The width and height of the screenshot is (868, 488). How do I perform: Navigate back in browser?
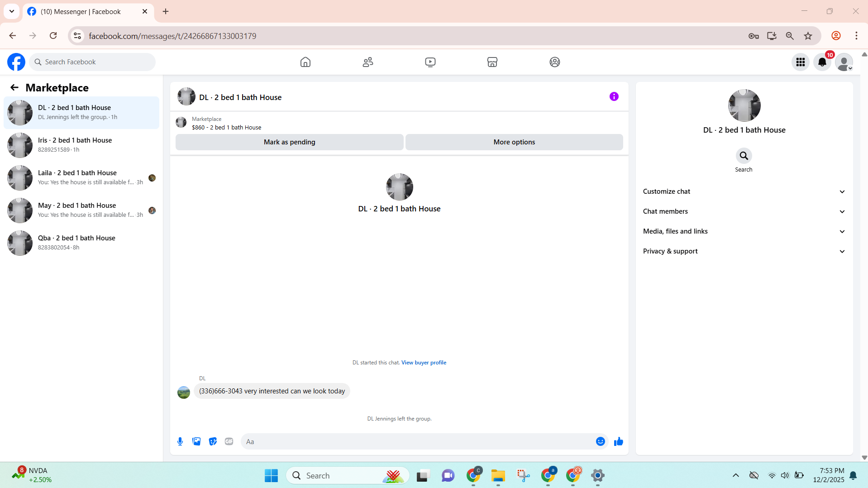[13, 36]
